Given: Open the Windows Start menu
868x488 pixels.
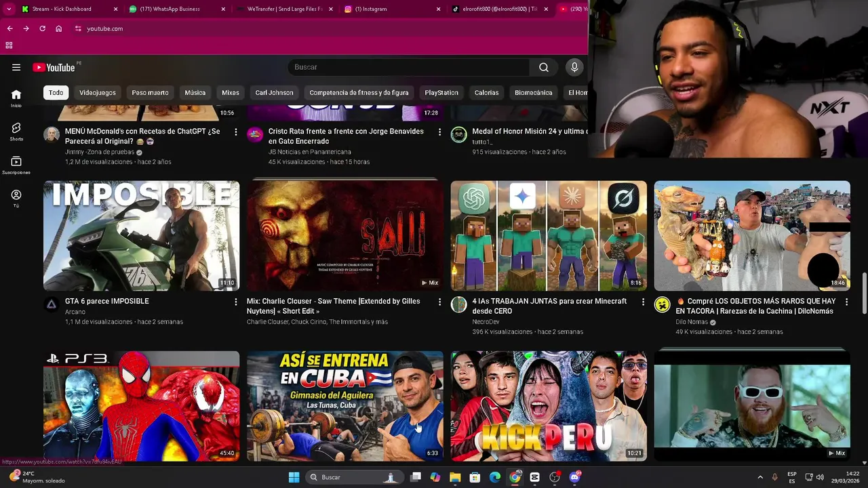Looking at the screenshot, I should [294, 477].
